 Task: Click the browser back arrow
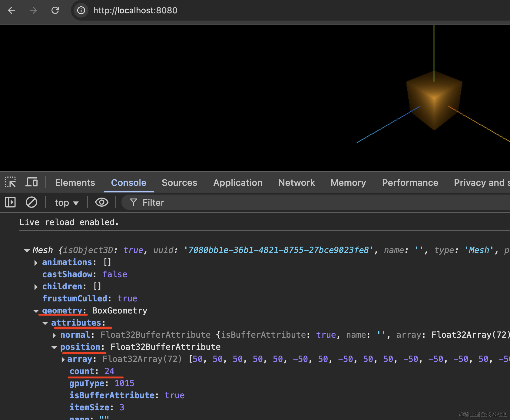(x=12, y=10)
